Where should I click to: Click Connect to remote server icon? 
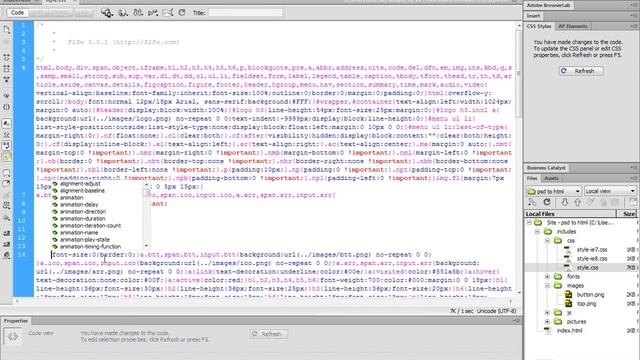click(532, 202)
